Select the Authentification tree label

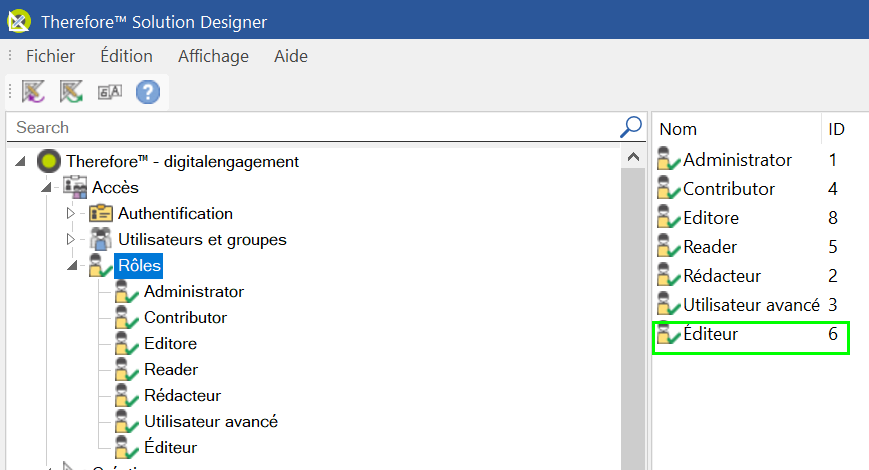point(175,213)
